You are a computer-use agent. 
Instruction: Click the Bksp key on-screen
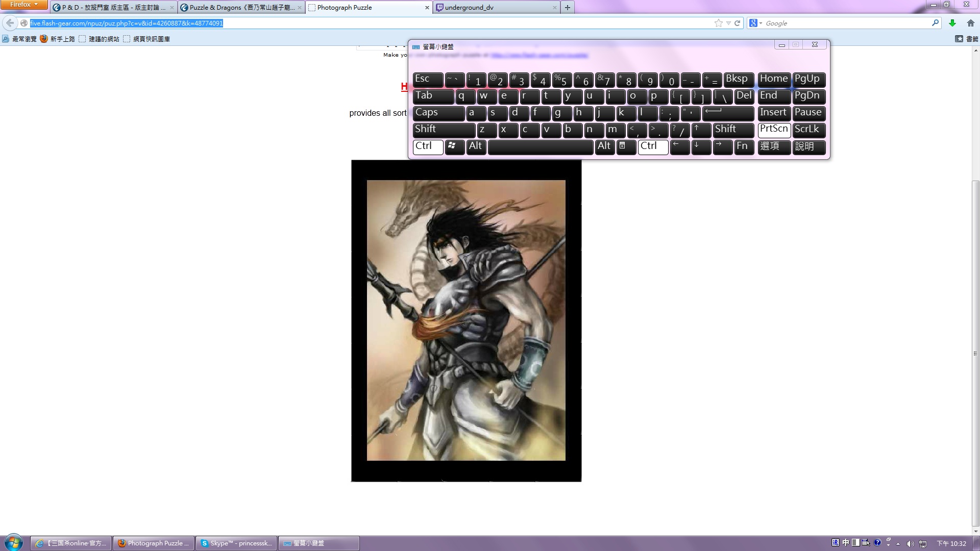(739, 79)
